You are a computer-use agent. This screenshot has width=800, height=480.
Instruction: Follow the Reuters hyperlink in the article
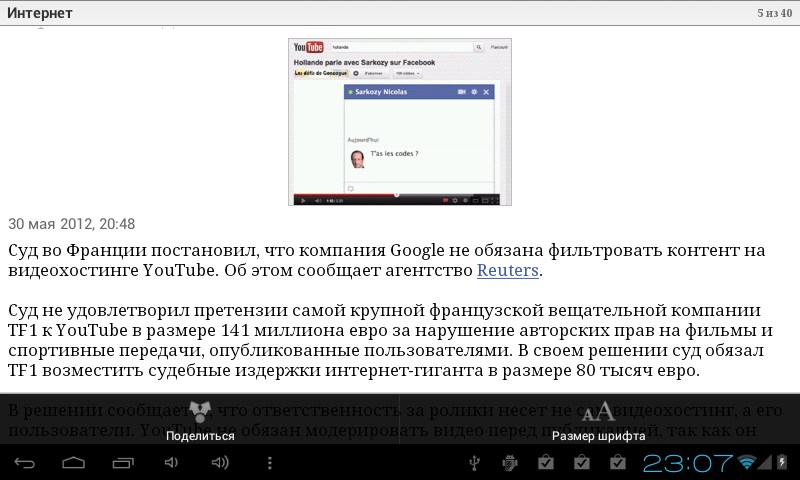point(508,270)
